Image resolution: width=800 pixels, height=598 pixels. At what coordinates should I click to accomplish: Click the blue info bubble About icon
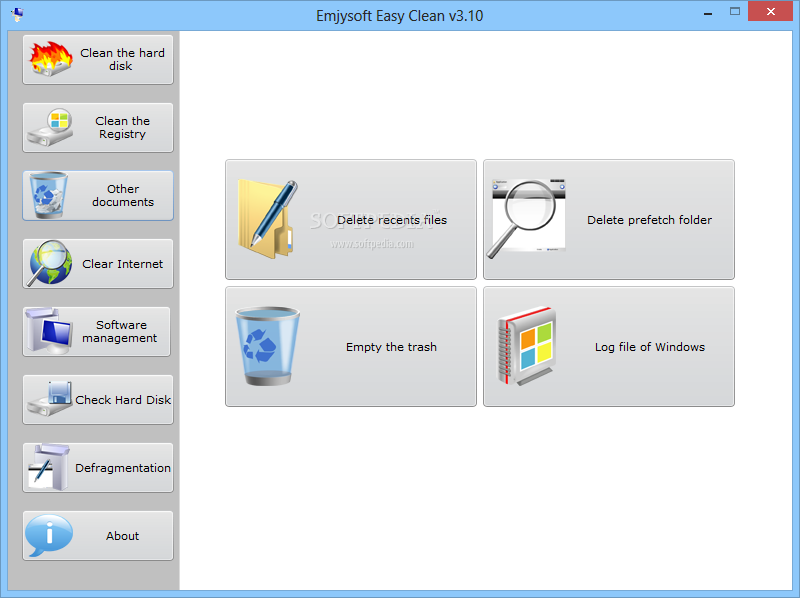(x=49, y=535)
